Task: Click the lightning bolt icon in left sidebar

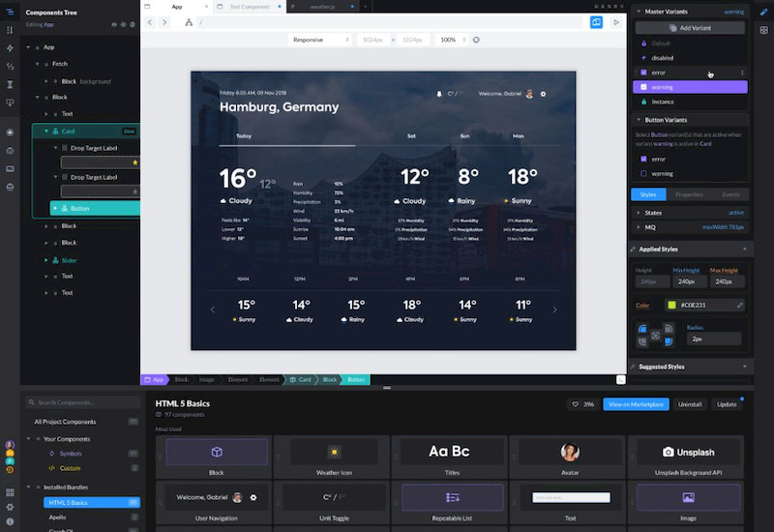Action: (x=10, y=47)
